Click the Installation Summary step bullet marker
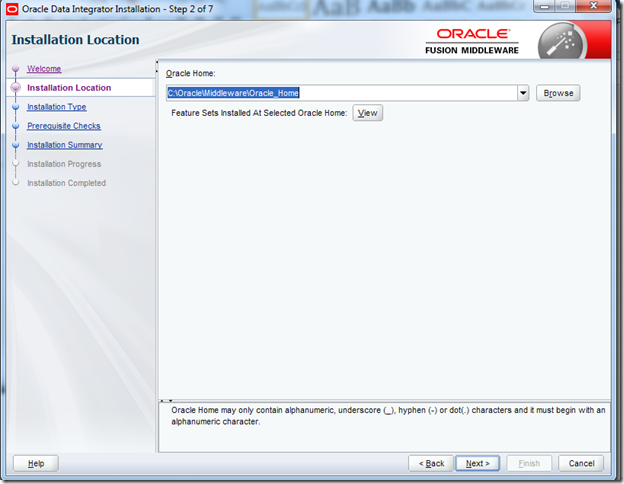 [16, 145]
